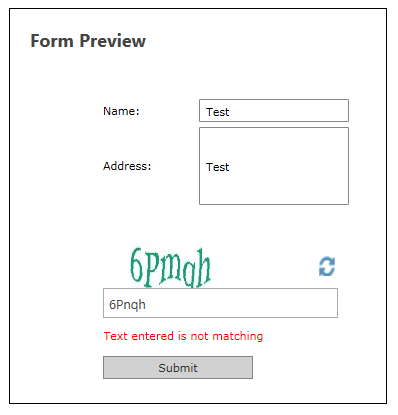
Task: Place cursor on Test in Address box
Action: pos(218,167)
